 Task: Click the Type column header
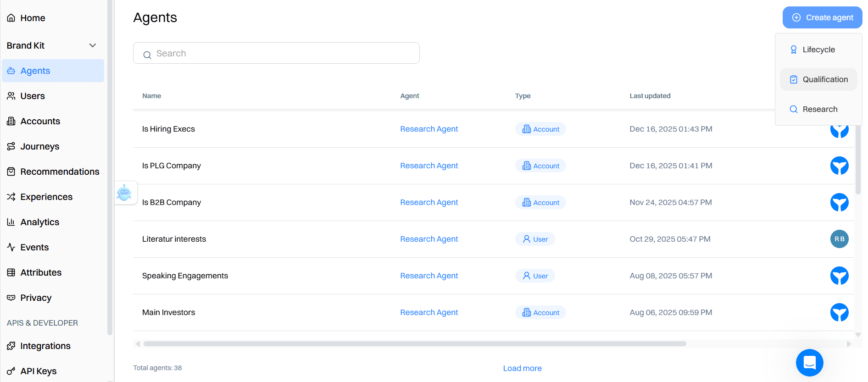click(x=523, y=96)
